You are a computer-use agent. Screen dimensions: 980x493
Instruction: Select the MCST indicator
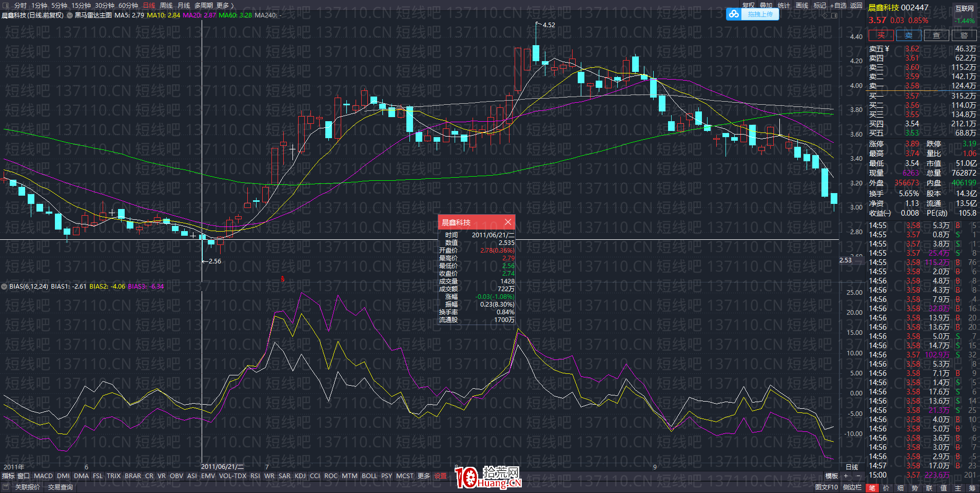(405, 476)
